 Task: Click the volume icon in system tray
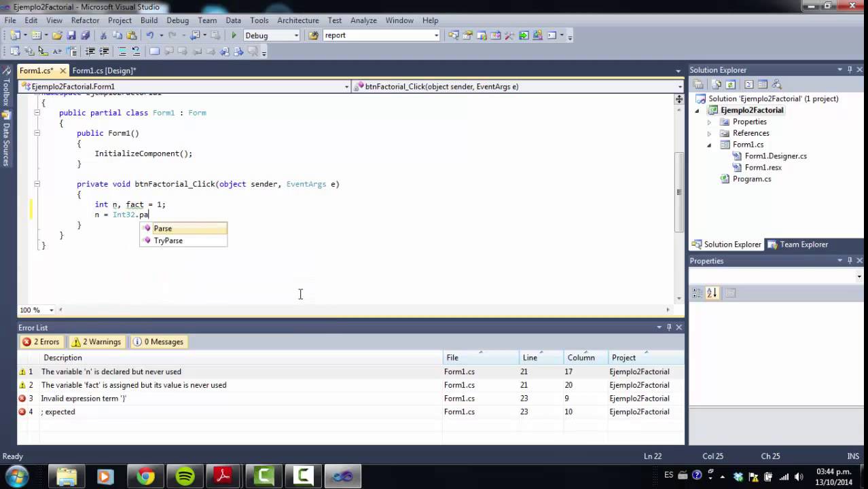(x=799, y=476)
